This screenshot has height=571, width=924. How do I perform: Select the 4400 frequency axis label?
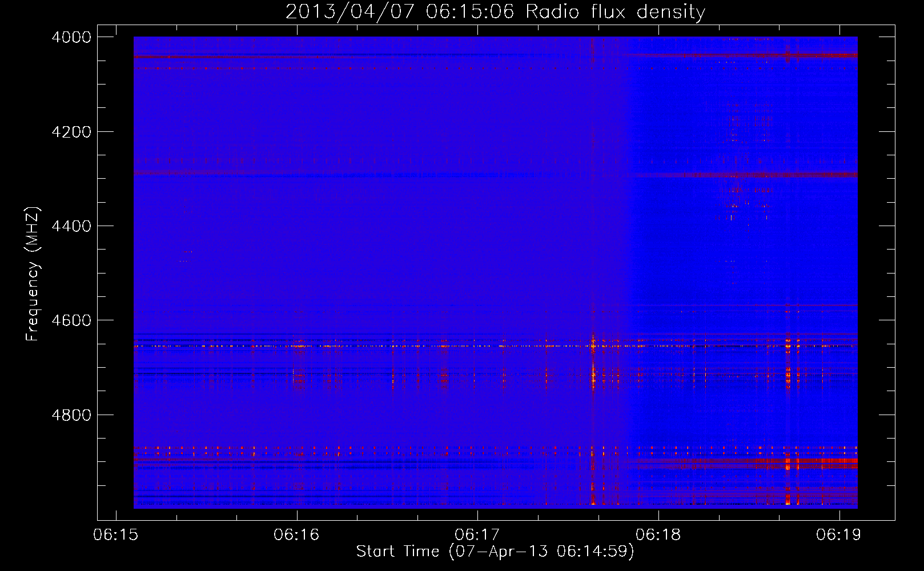71,226
